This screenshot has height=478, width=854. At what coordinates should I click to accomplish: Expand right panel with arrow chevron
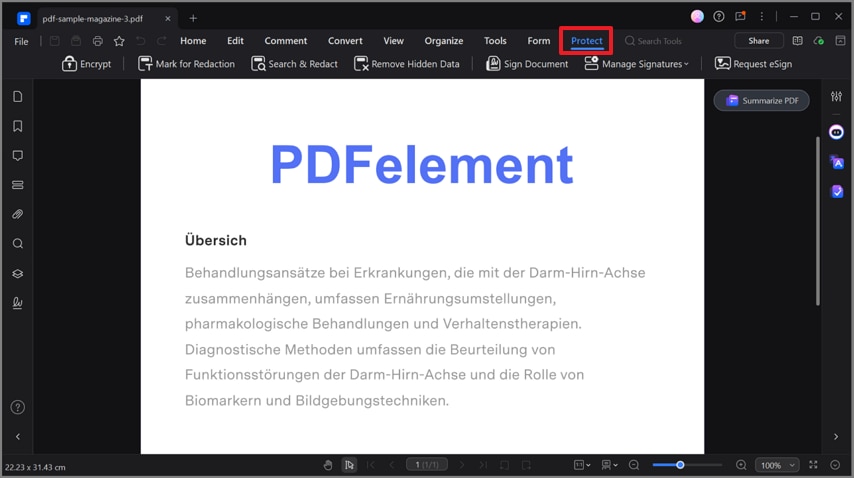coord(836,437)
